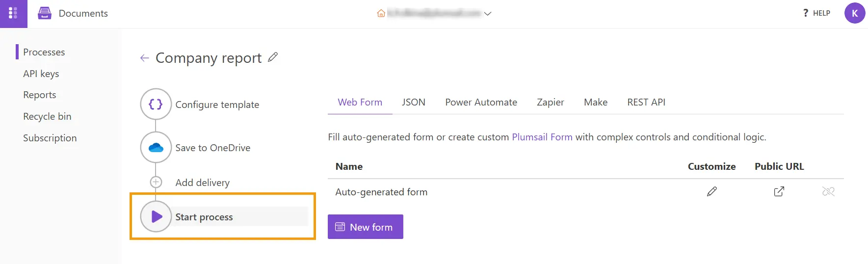Switch to the REST API tab
Image resolution: width=868 pixels, height=264 pixels.
[x=646, y=102]
